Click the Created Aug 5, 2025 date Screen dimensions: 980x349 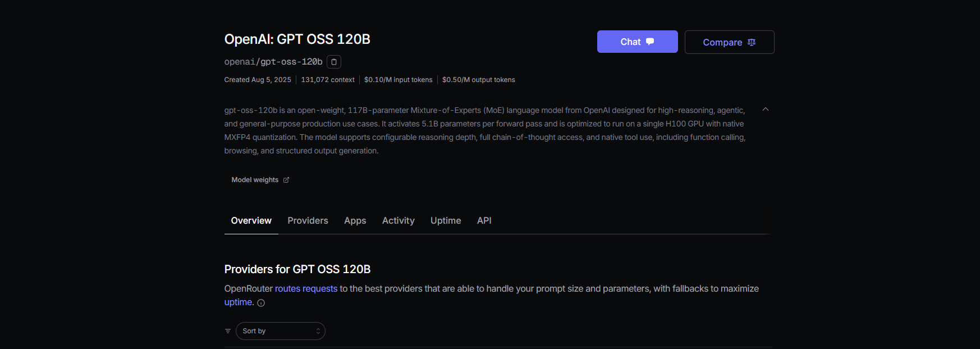pyautogui.click(x=258, y=80)
